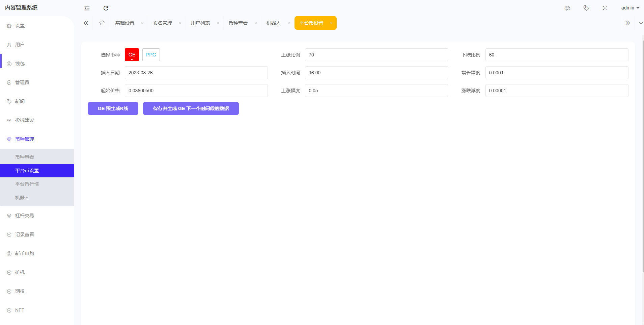Click the GE 预生成K线 button
The width and height of the screenshot is (644, 325).
[113, 108]
